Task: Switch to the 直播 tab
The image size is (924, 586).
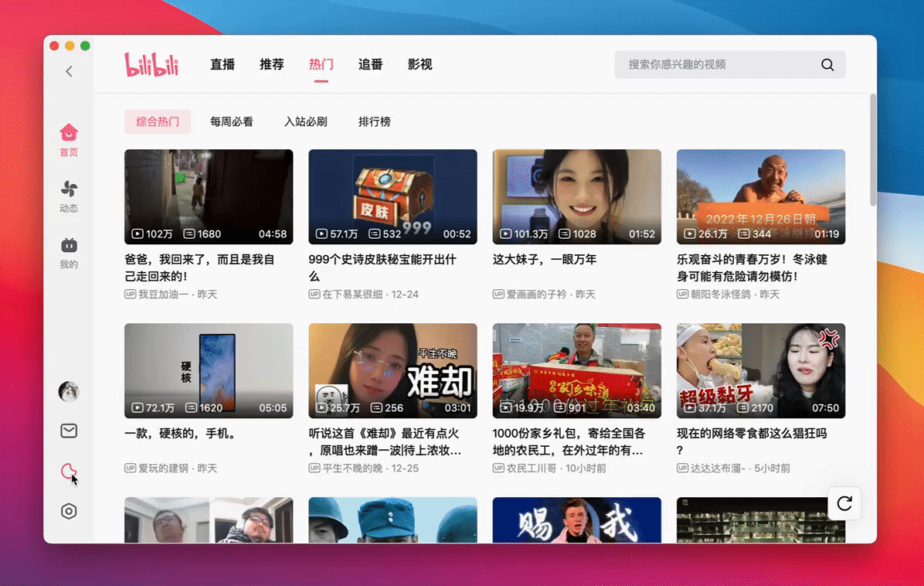Action: pyautogui.click(x=223, y=64)
